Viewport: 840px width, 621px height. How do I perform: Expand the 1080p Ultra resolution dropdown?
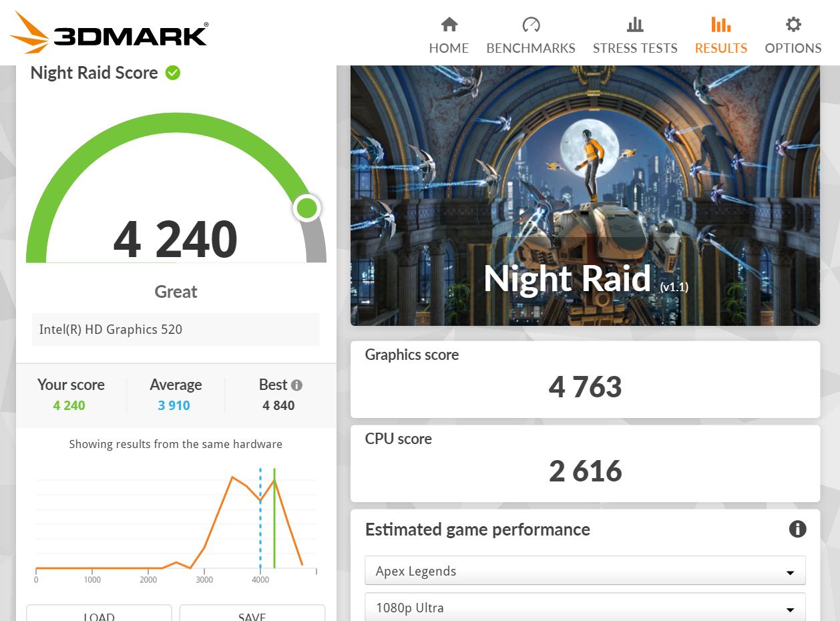585,608
